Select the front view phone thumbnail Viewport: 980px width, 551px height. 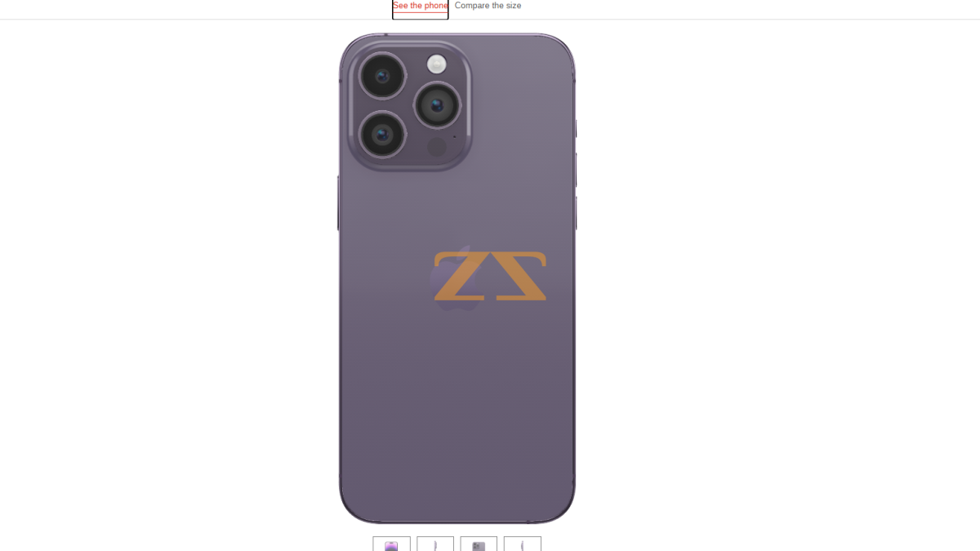click(x=391, y=544)
